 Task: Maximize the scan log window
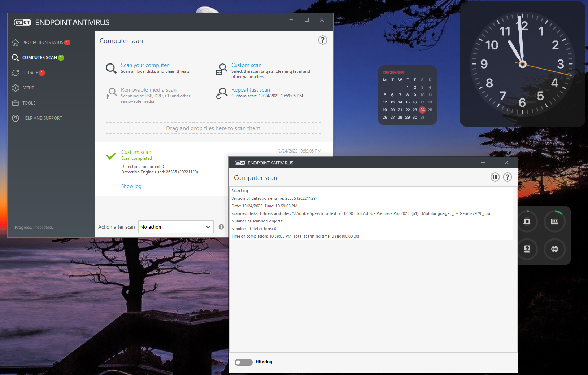point(495,163)
